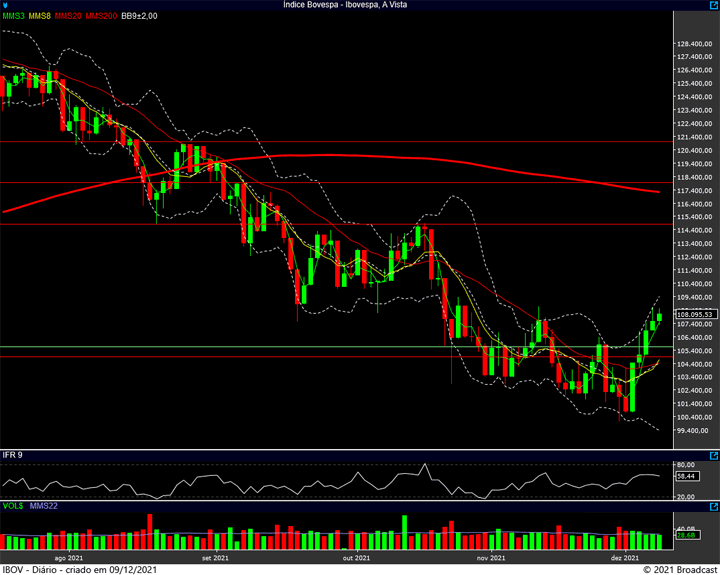Click the volume value tag 28,6B
The height and width of the screenshot is (575, 720).
click(x=686, y=535)
